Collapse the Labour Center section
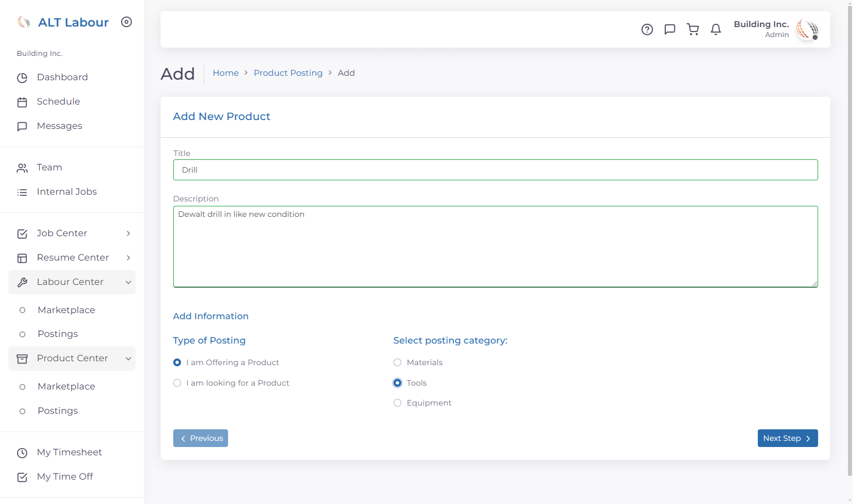Viewport: 853px width, 504px height. (x=72, y=282)
